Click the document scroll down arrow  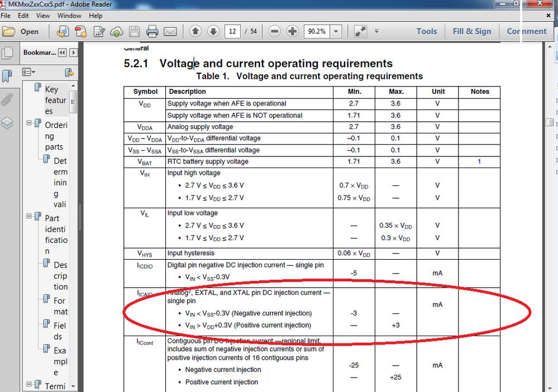[550, 388]
